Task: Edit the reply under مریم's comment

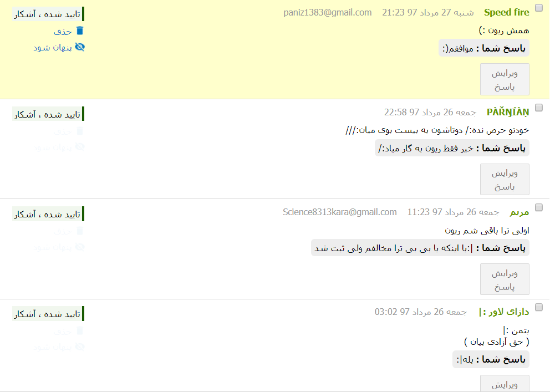Action: [505, 279]
